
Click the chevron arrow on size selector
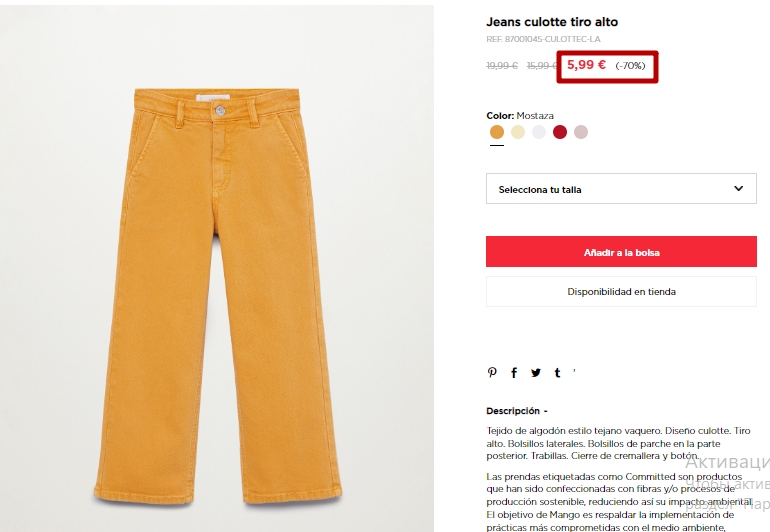(x=738, y=189)
